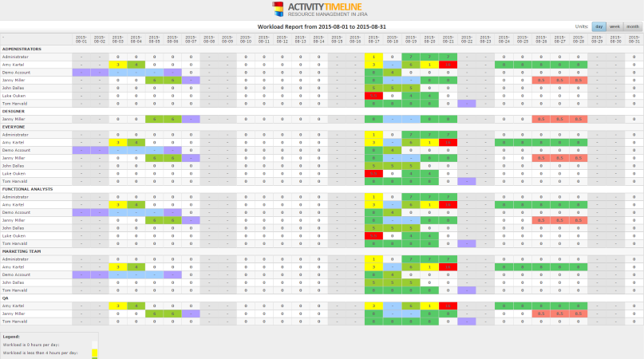Image resolution: width=644 pixels, height=359 pixels.
Task: Switch units to month view
Action: 632,26
